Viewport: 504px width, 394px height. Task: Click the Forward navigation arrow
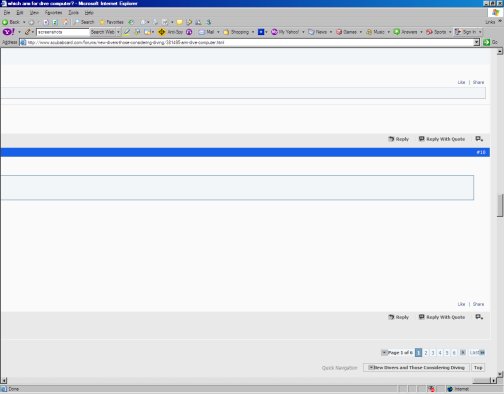(31, 22)
